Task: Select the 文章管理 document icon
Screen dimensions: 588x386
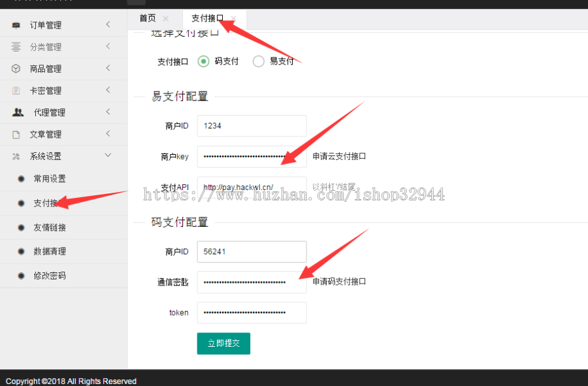Action: pyautogui.click(x=16, y=134)
